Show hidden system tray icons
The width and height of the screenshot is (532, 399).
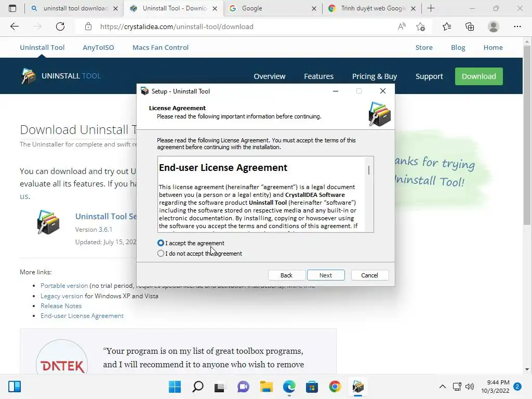(443, 387)
